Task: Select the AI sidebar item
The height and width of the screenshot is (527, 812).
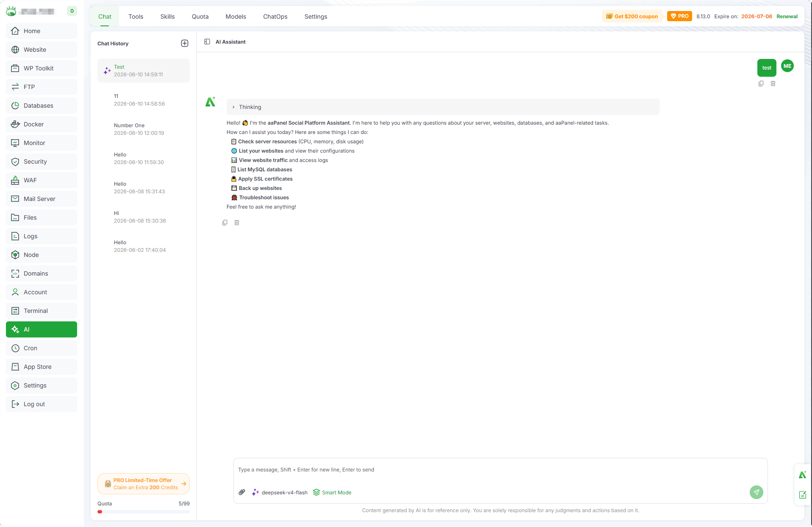Action: tap(42, 329)
